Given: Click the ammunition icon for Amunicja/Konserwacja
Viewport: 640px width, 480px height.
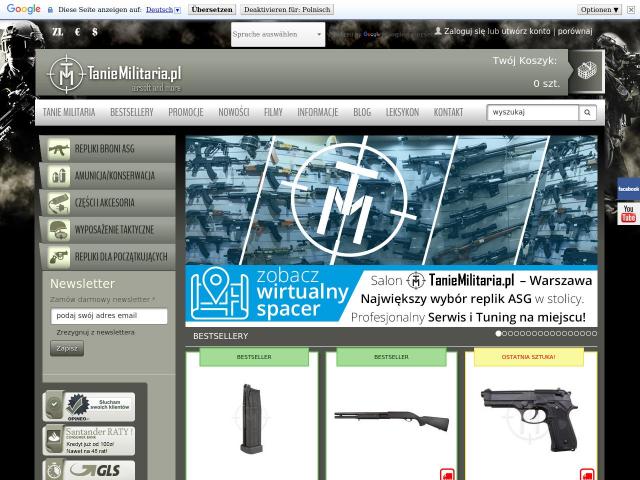Looking at the screenshot, I should tap(59, 176).
